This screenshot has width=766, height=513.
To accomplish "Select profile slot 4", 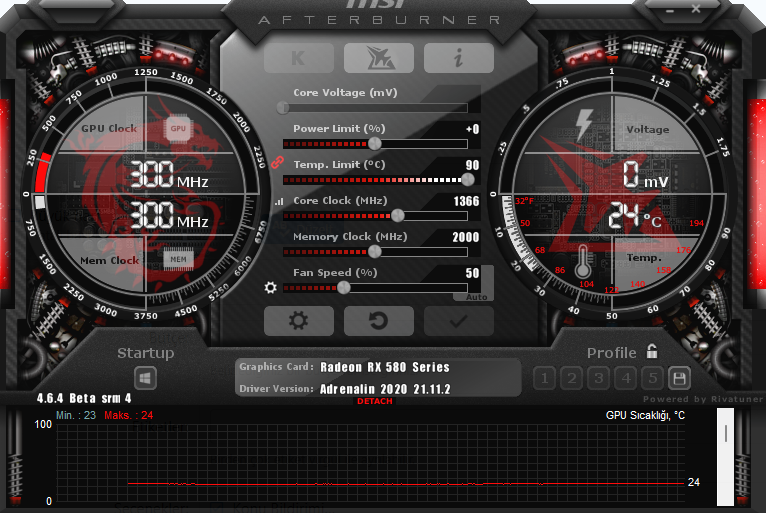I will click(x=626, y=378).
